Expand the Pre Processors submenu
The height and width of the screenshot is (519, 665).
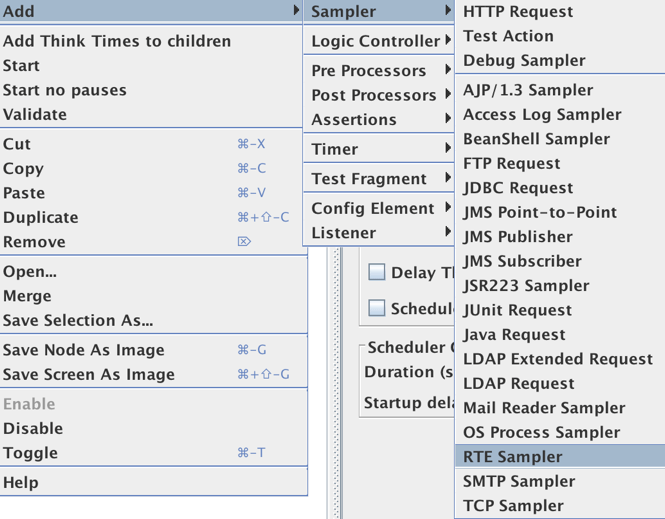coord(379,70)
